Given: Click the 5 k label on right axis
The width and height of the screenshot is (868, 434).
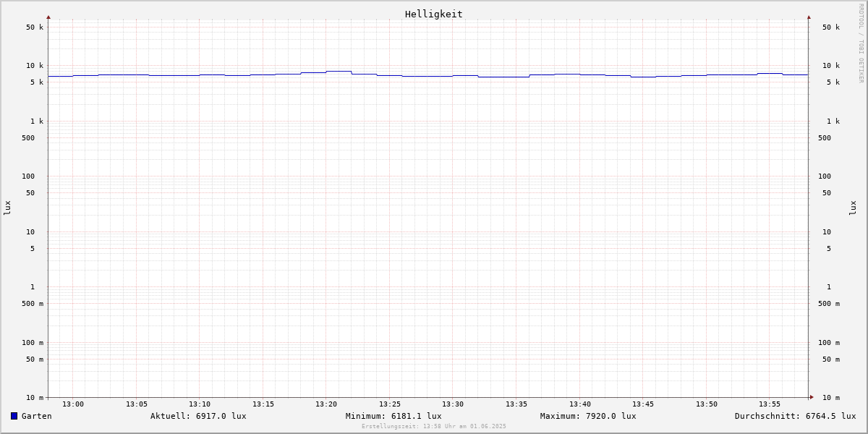Looking at the screenshot, I should tap(833, 82).
